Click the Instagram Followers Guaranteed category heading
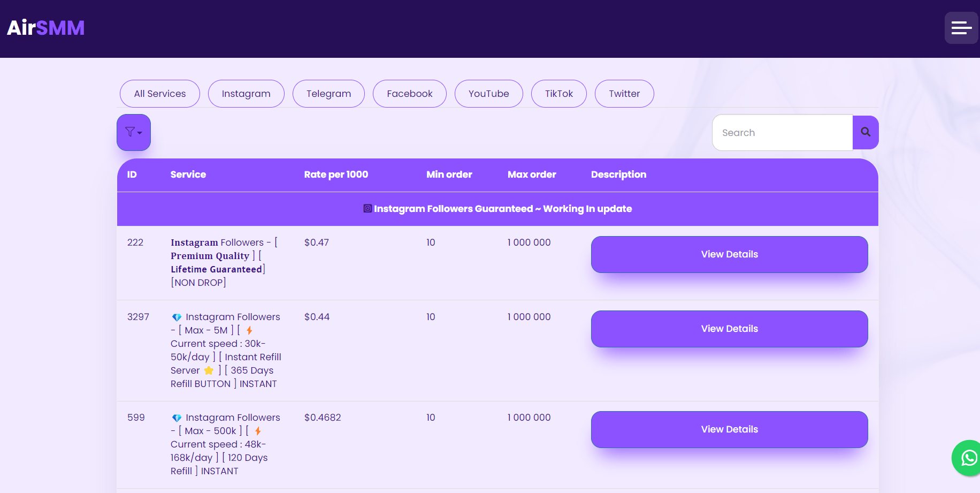980x493 pixels. point(497,209)
